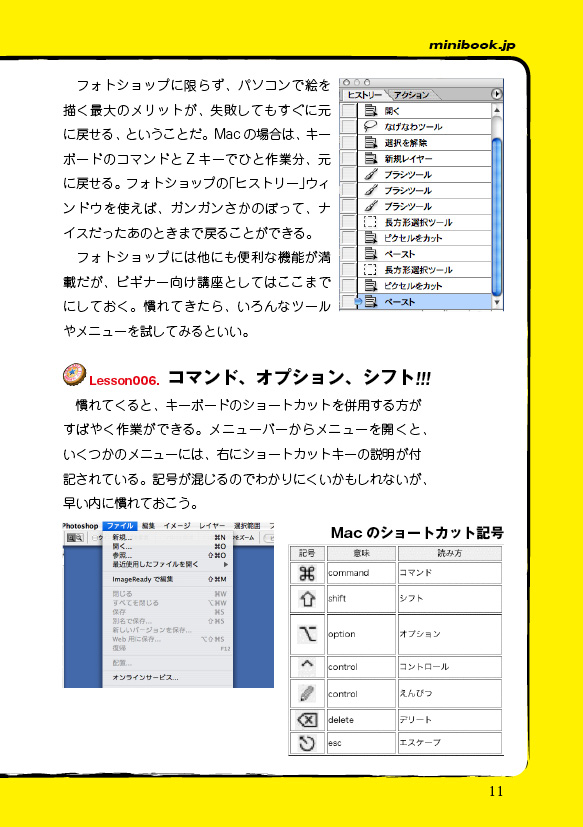The width and height of the screenshot is (583, 827).
Task: Click the blue History panel scrollbar thumb
Action: (x=496, y=217)
